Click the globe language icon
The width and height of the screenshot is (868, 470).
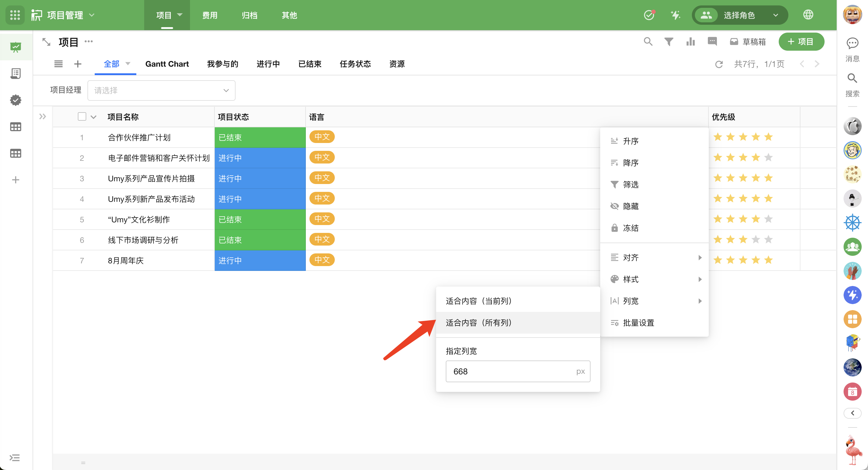(808, 15)
